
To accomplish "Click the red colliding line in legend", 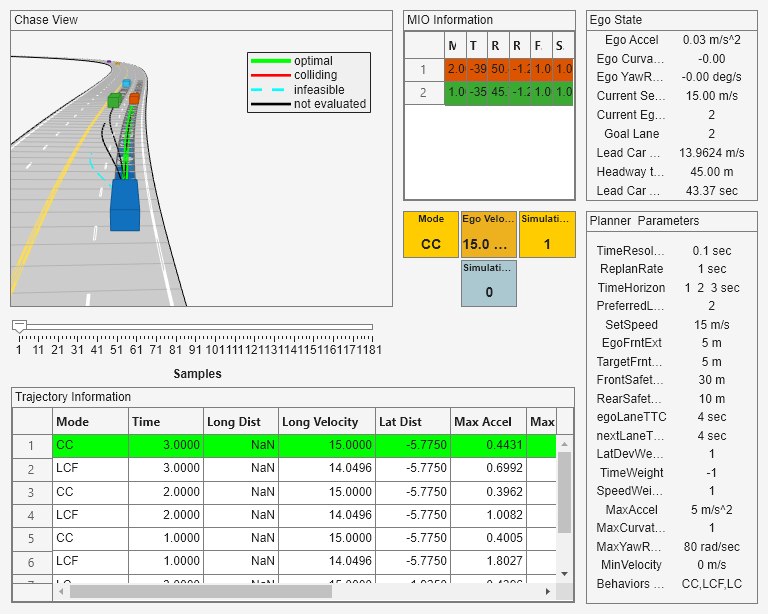I will (x=271, y=76).
